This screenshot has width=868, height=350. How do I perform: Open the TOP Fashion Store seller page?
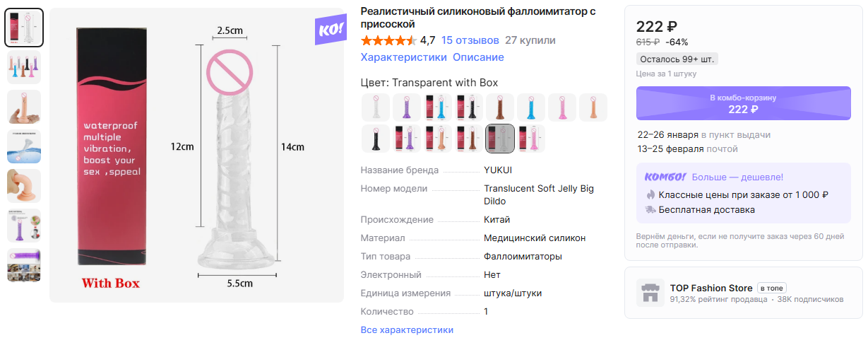coord(711,288)
